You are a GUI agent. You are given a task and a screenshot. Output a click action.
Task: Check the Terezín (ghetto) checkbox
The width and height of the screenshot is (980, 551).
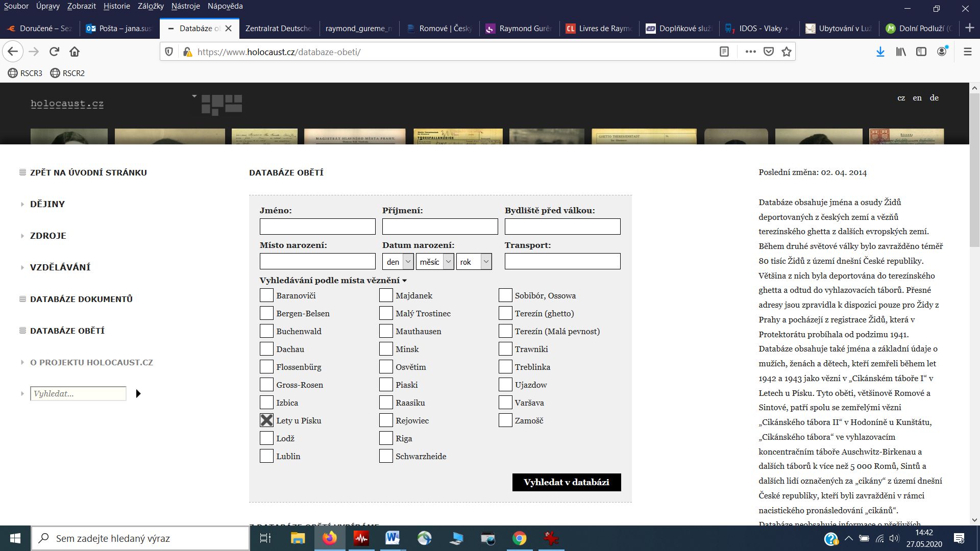(x=505, y=313)
